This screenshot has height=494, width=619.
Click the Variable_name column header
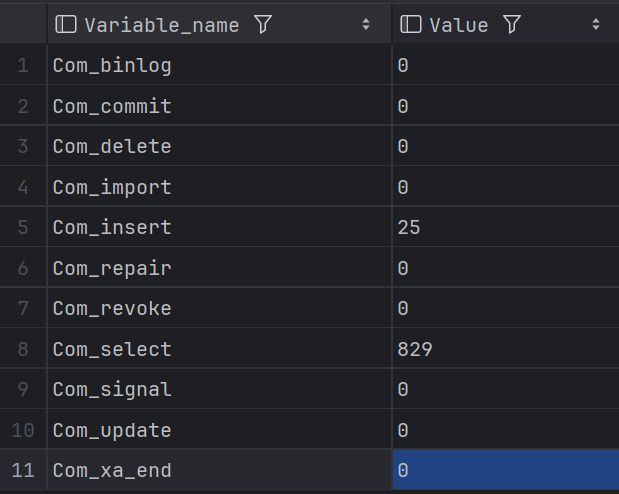tap(162, 25)
